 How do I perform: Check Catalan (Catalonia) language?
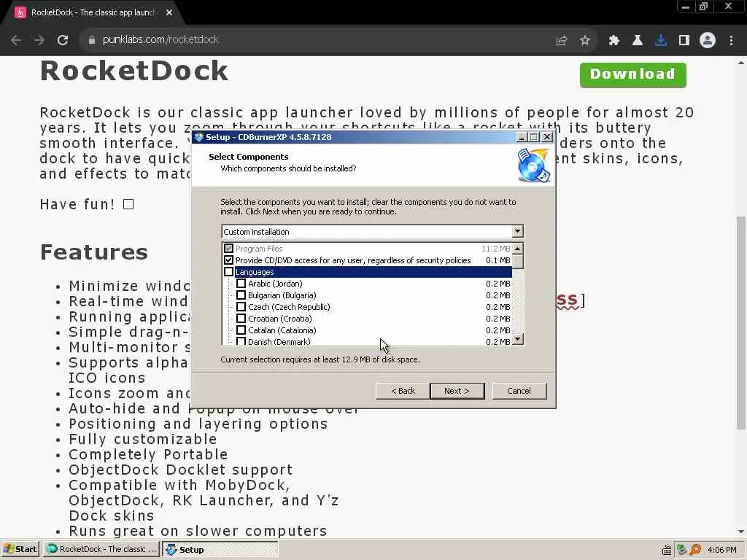tap(241, 330)
